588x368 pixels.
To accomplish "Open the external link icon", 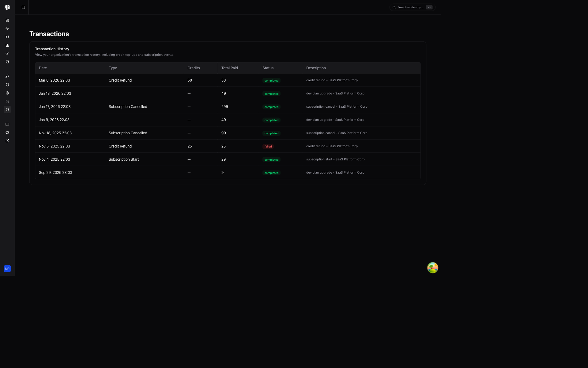I will click(x=7, y=141).
